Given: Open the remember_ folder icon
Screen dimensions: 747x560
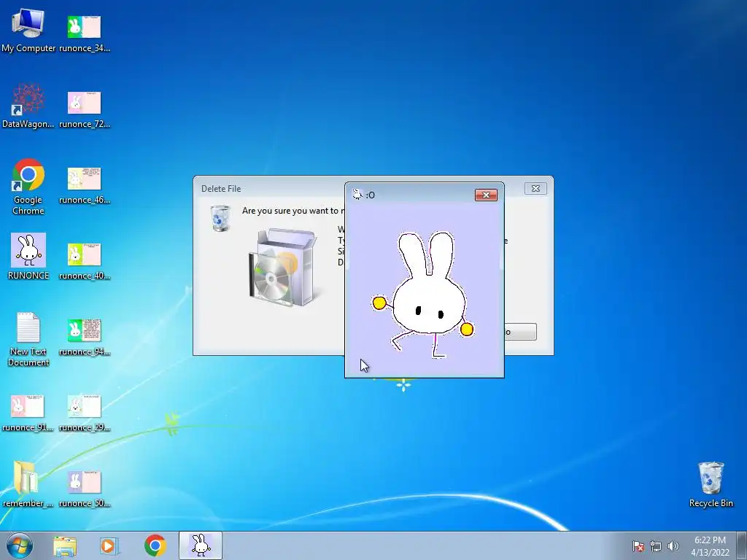Looking at the screenshot, I should (x=28, y=484).
